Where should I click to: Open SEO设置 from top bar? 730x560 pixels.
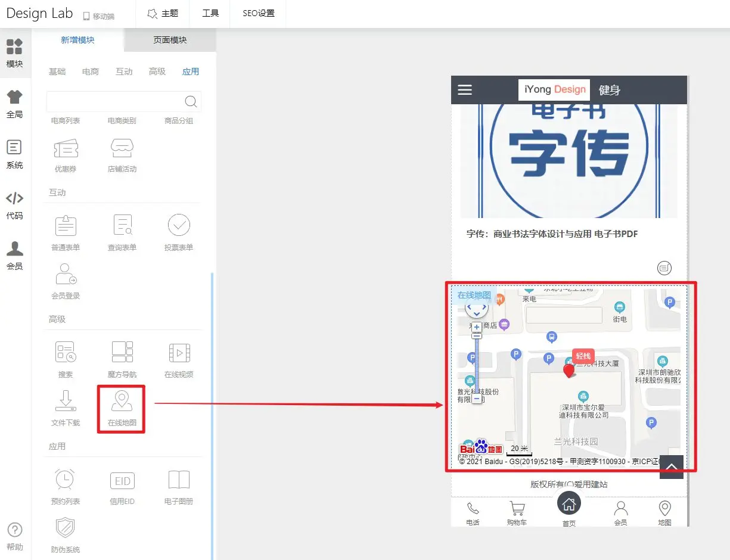pyautogui.click(x=259, y=13)
